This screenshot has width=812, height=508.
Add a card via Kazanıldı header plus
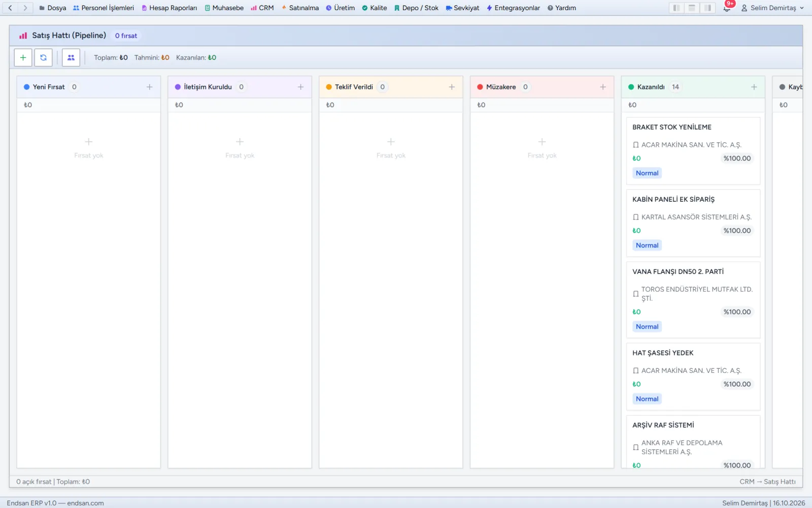[x=754, y=87]
